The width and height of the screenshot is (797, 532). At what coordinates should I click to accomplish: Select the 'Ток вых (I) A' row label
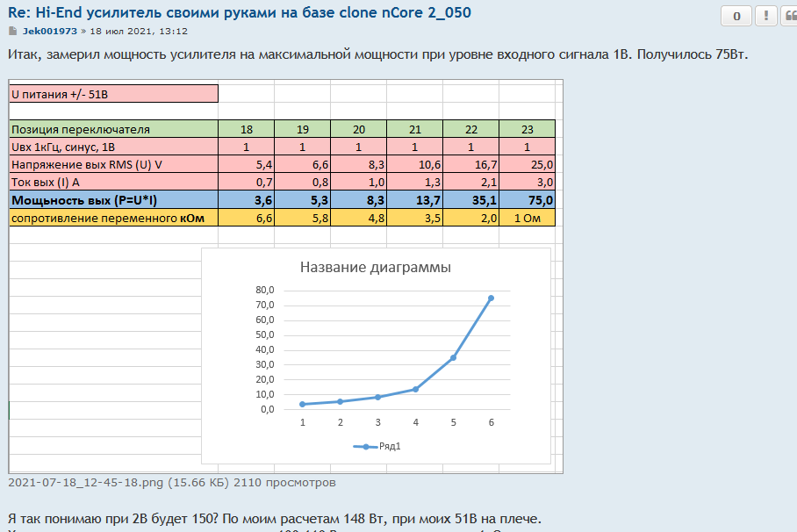(x=113, y=182)
